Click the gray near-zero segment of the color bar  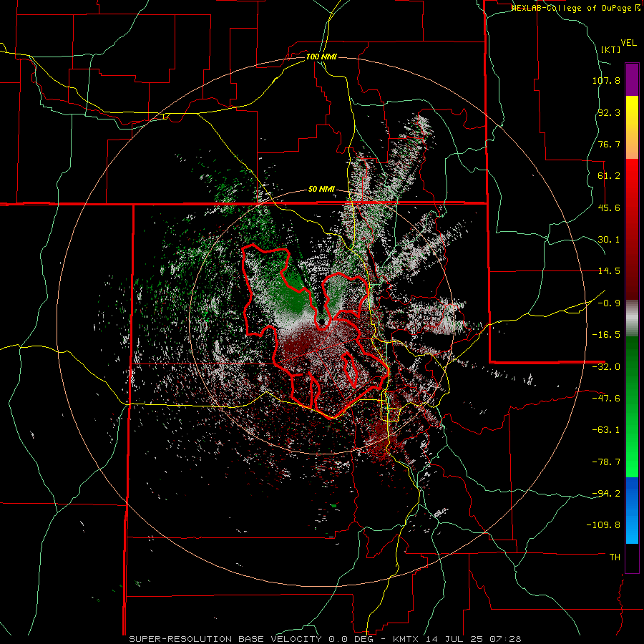click(632, 318)
